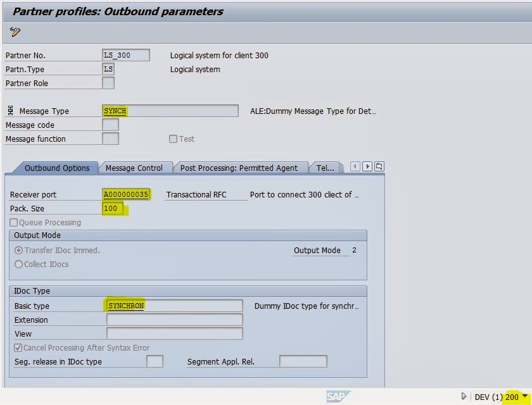Click 'Dummy IDoc type for synchr…' text

[307, 306]
